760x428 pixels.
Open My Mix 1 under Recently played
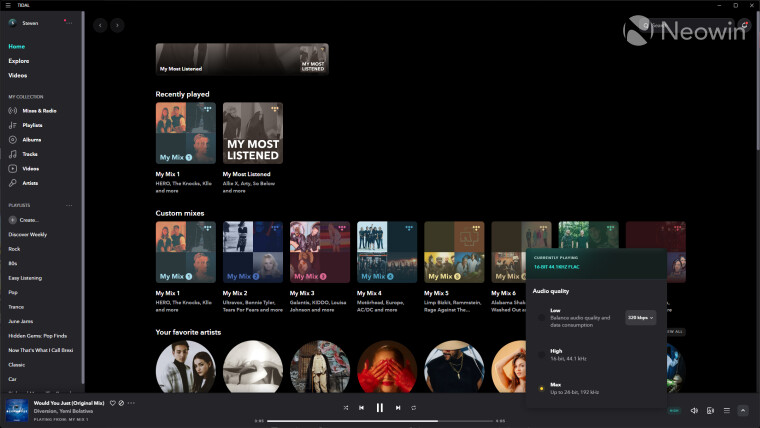coord(186,133)
